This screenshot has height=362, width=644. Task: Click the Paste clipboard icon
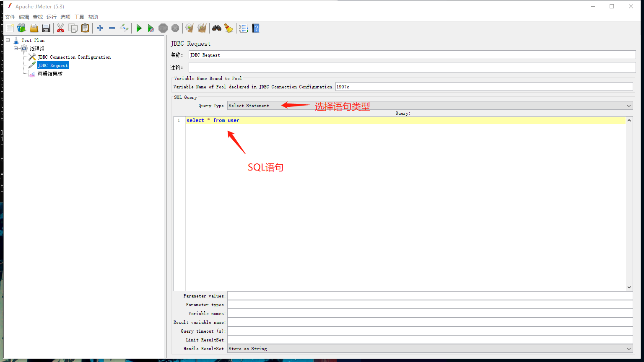click(85, 28)
